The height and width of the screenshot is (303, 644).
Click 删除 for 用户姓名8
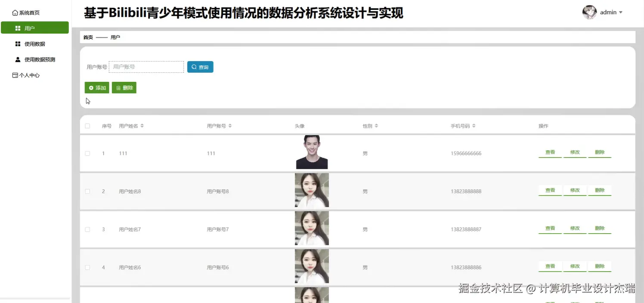(x=600, y=190)
